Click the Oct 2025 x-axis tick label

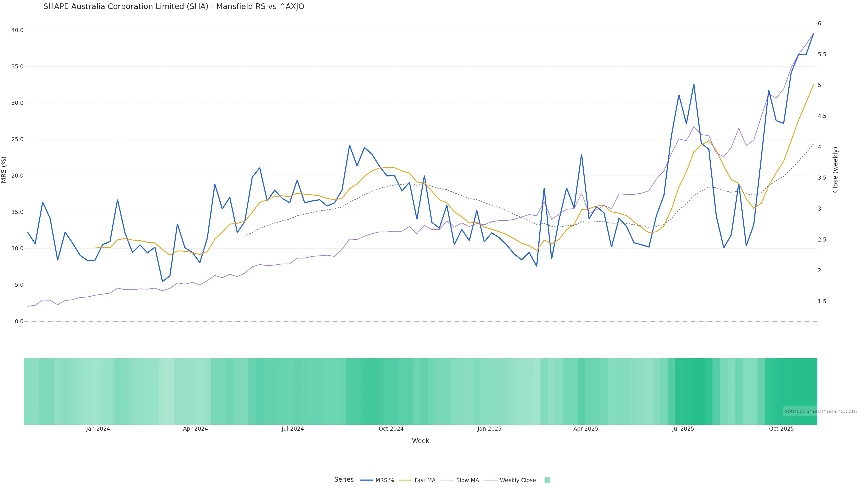[x=781, y=429]
